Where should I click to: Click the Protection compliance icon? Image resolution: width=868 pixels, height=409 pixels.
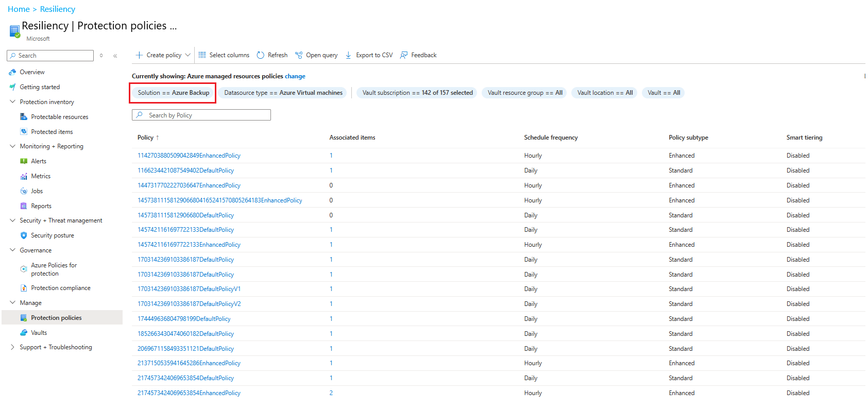(24, 288)
